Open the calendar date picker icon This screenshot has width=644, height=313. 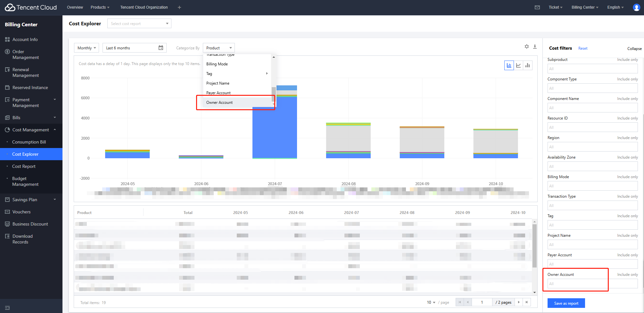coord(161,48)
